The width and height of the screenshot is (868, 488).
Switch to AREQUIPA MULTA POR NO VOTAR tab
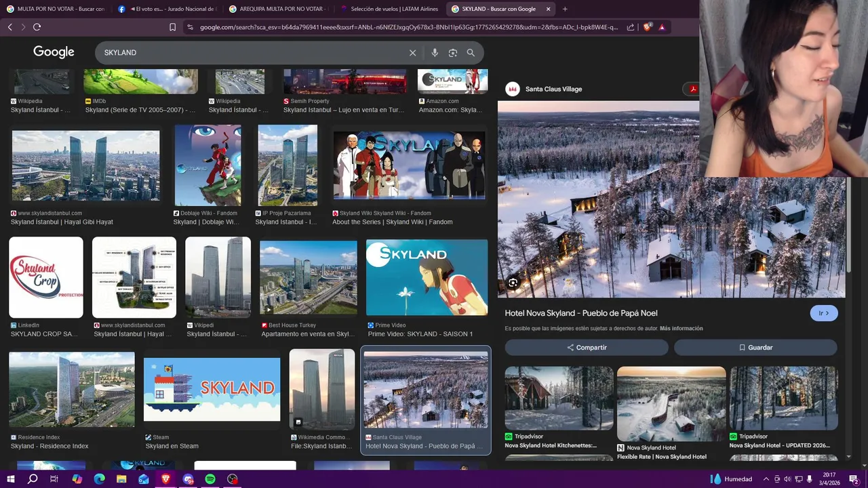278,9
